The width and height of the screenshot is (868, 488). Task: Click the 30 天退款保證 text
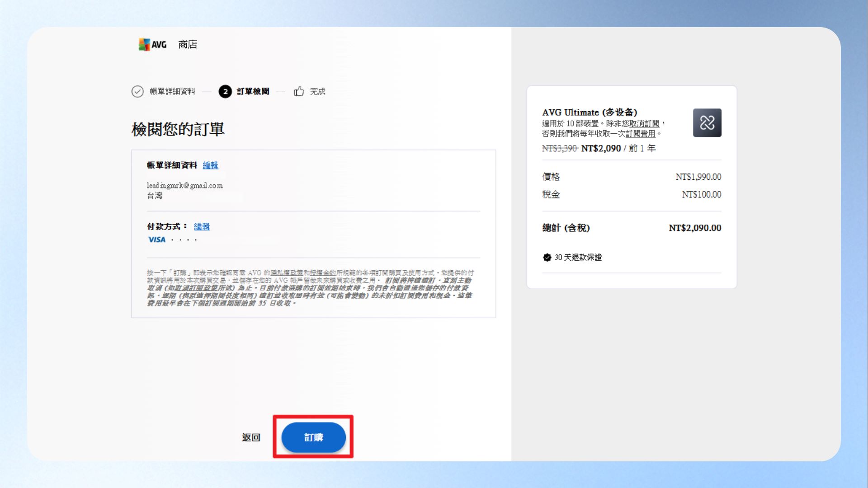(x=578, y=258)
